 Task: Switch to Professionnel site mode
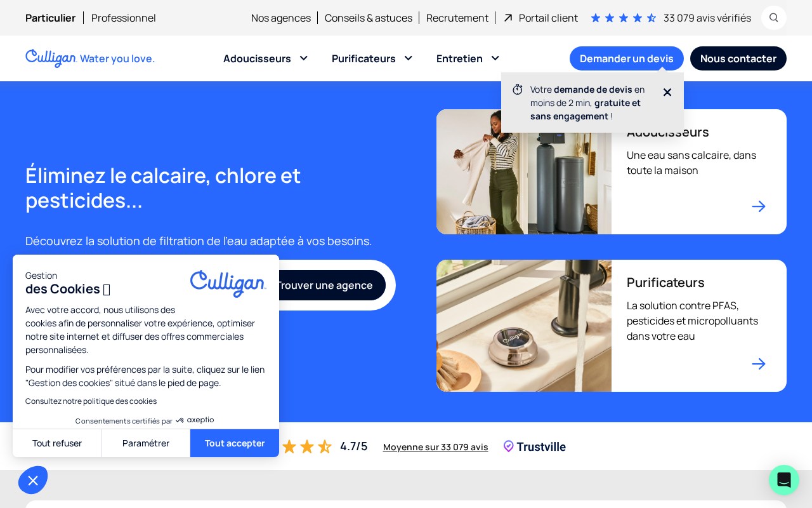(124, 18)
